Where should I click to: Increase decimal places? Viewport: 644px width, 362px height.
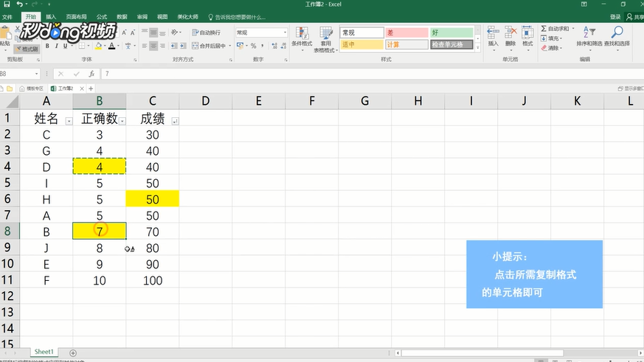tap(274, 46)
